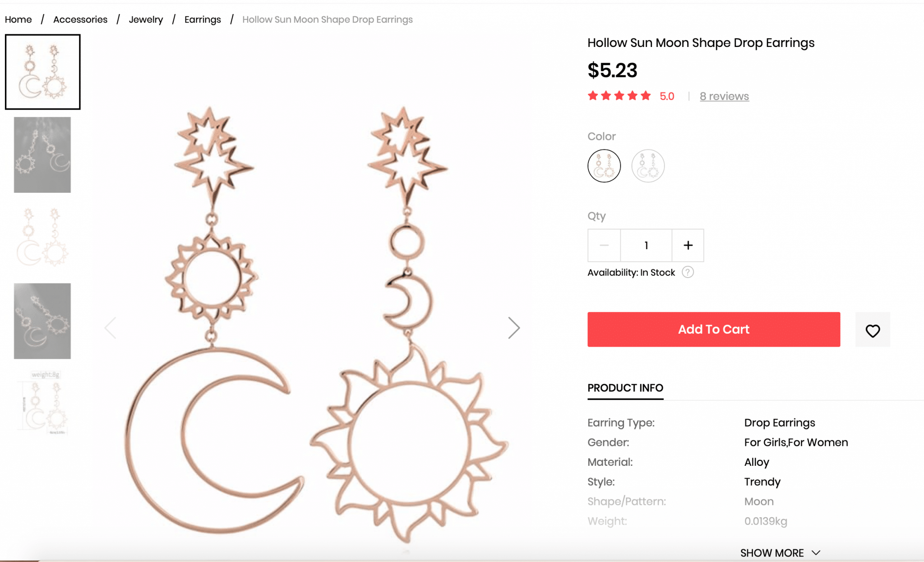Go to Jewelry breadcrumb category
Image resolution: width=924 pixels, height=562 pixels.
(x=146, y=19)
